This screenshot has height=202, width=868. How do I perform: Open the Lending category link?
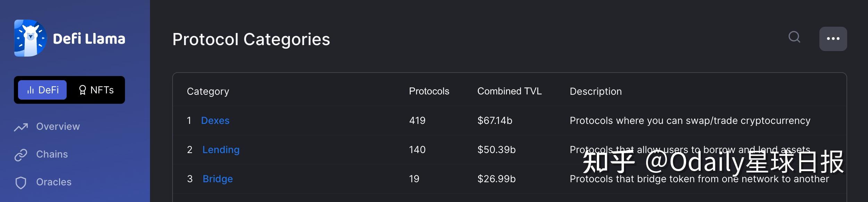tap(221, 150)
